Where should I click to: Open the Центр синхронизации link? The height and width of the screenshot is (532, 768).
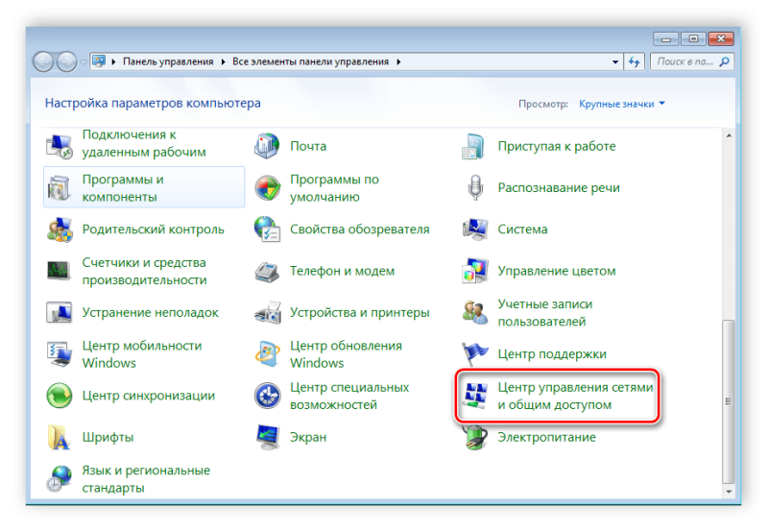point(149,396)
